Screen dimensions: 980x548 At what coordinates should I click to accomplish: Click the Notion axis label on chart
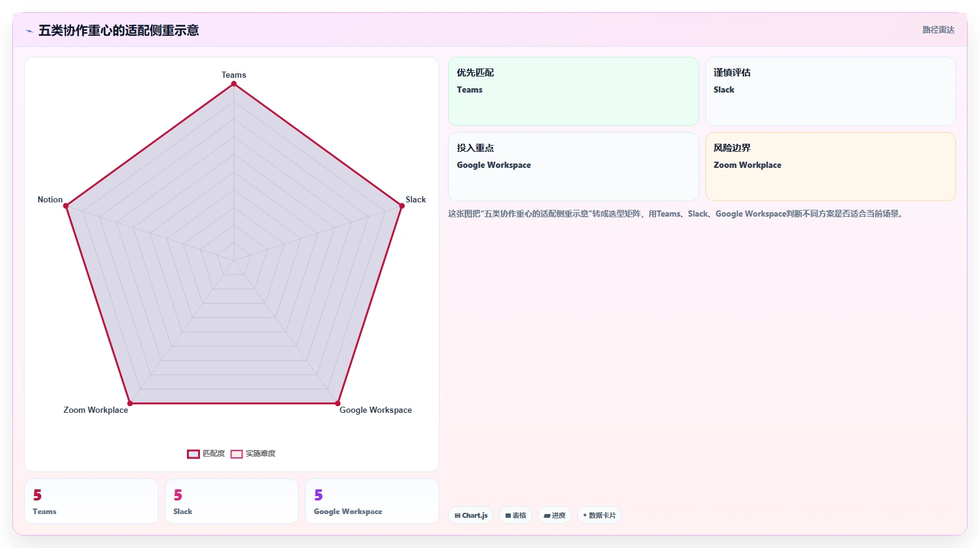[50, 199]
